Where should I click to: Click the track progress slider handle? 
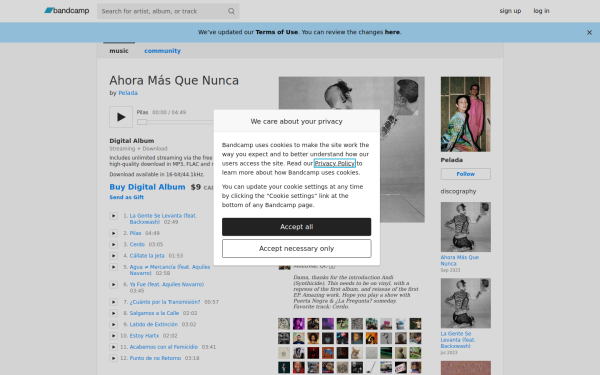click(x=142, y=122)
